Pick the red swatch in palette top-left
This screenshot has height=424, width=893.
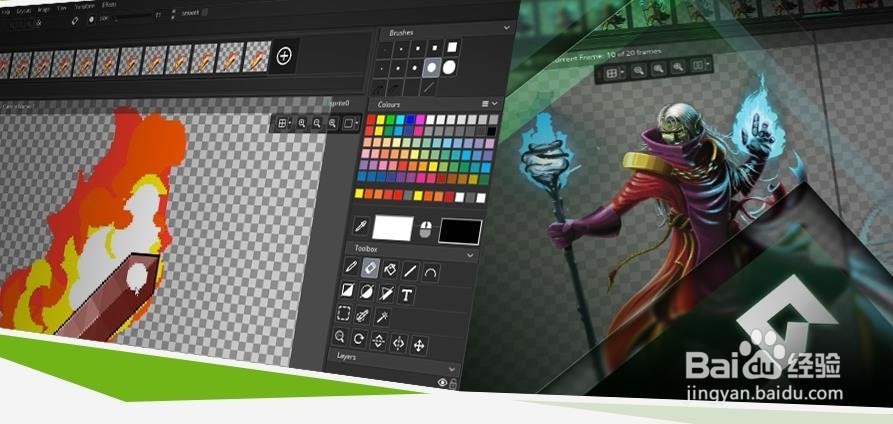click(371, 119)
